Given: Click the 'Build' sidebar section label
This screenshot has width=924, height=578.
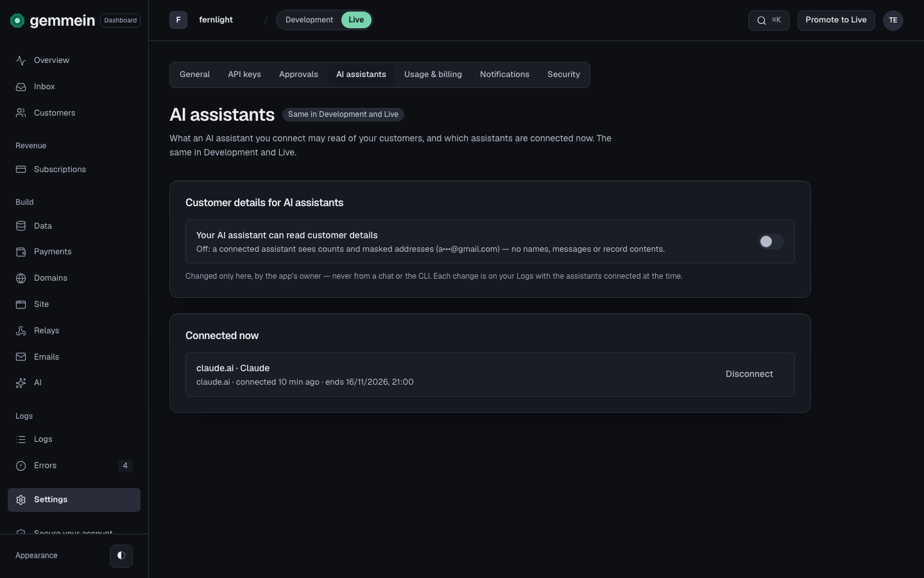Looking at the screenshot, I should (24, 202).
